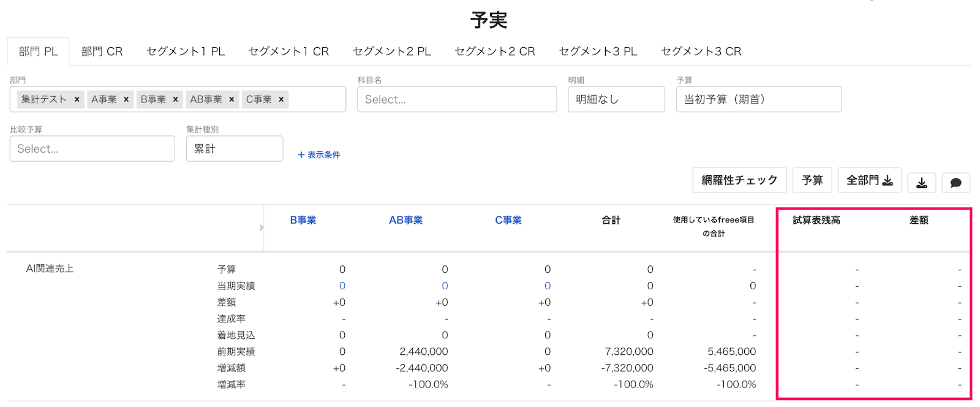Click freee項目 前期実績 value 5,465,000
The height and width of the screenshot is (407, 980).
732,351
